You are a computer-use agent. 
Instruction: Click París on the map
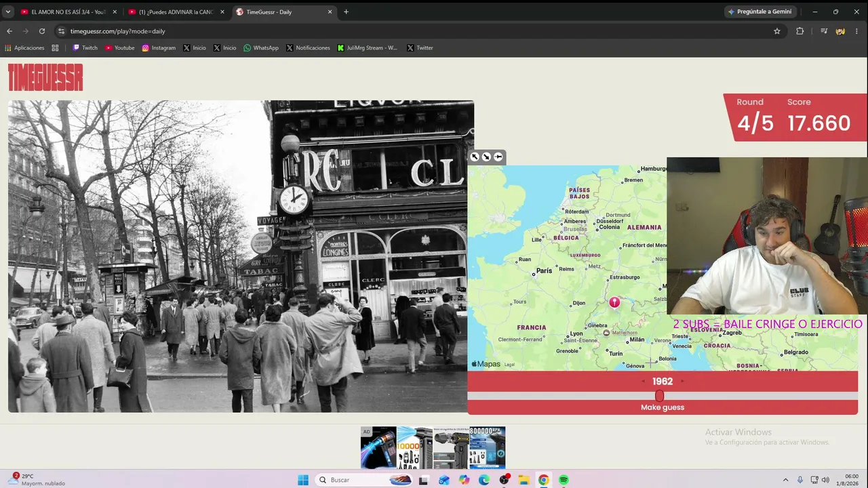click(544, 270)
